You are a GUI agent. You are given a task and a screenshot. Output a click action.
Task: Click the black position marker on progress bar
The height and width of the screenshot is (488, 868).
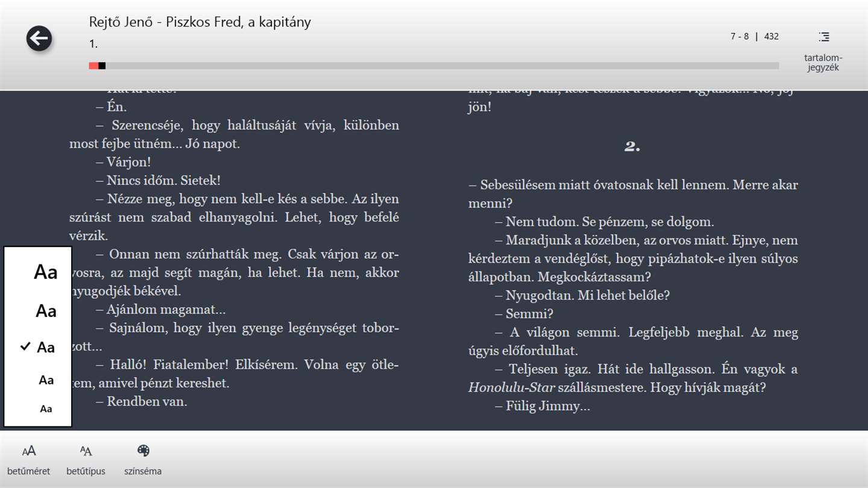click(102, 66)
